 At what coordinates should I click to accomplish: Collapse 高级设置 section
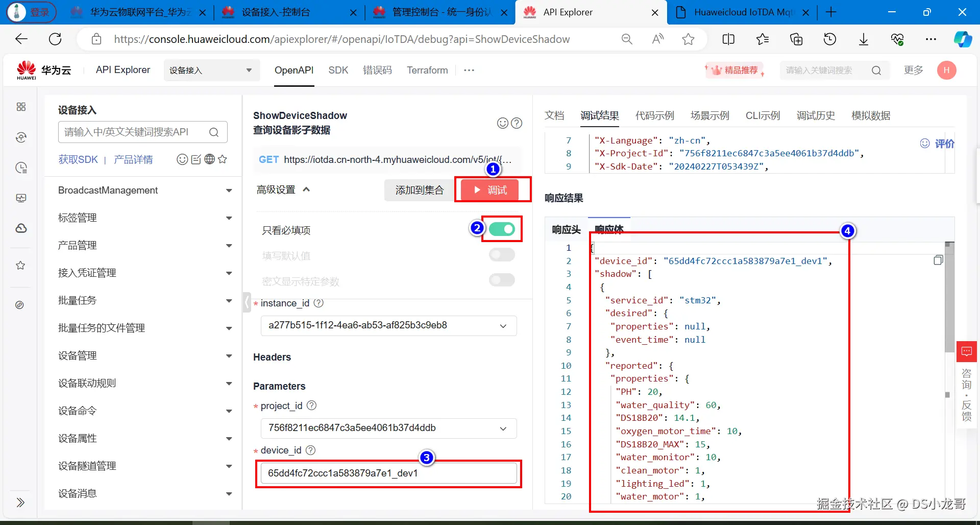tap(283, 190)
